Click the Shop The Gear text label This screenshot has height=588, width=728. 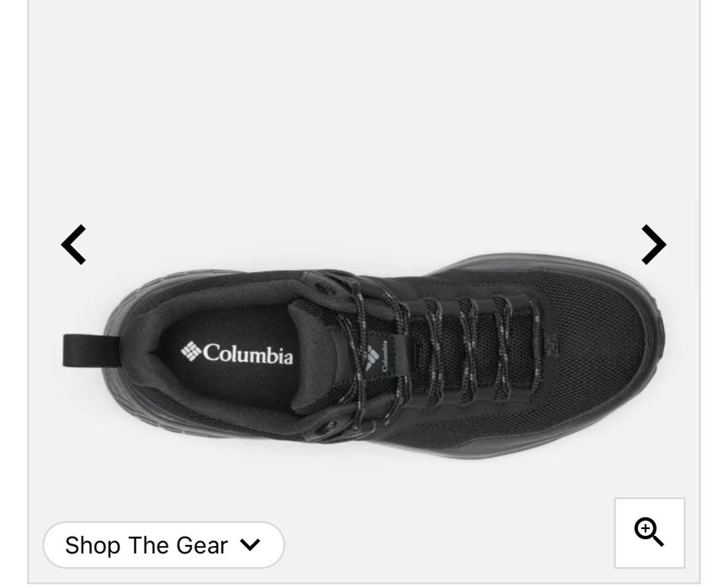146,545
